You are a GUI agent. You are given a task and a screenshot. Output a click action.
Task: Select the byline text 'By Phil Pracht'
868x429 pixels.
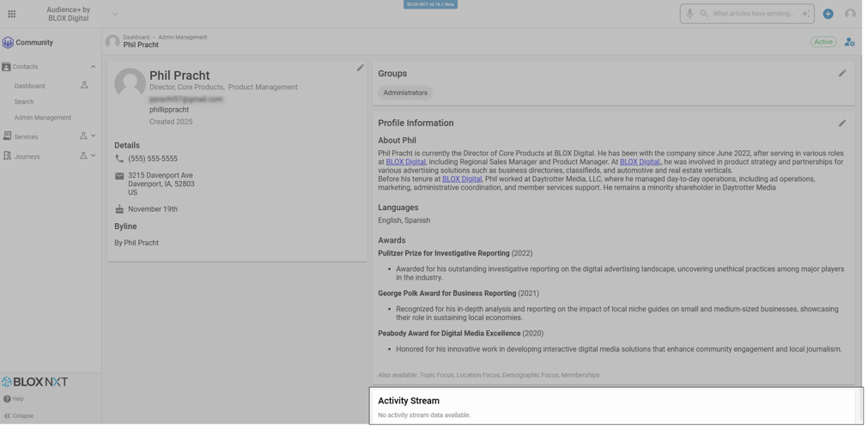137,243
